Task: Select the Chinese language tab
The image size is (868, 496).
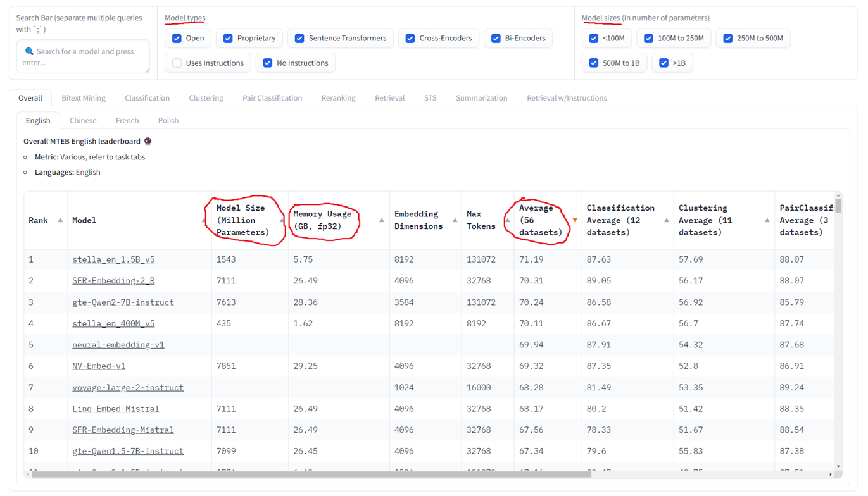Action: tap(83, 120)
